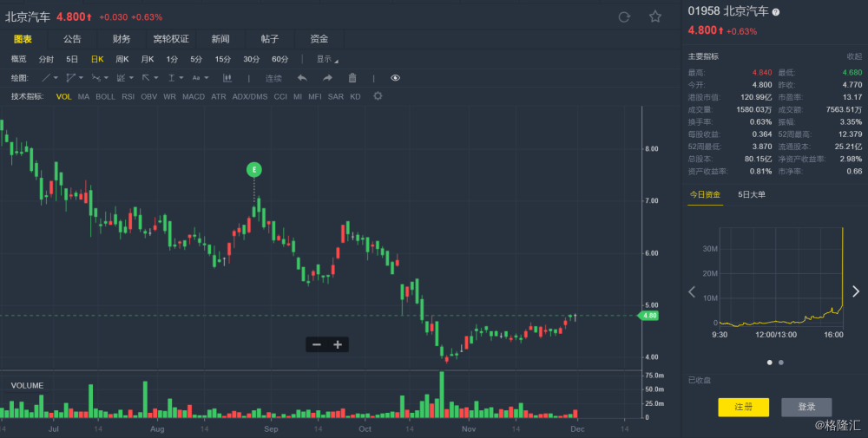The width and height of the screenshot is (868, 438).
Task: Click the 登录 login button
Action: coord(806,407)
